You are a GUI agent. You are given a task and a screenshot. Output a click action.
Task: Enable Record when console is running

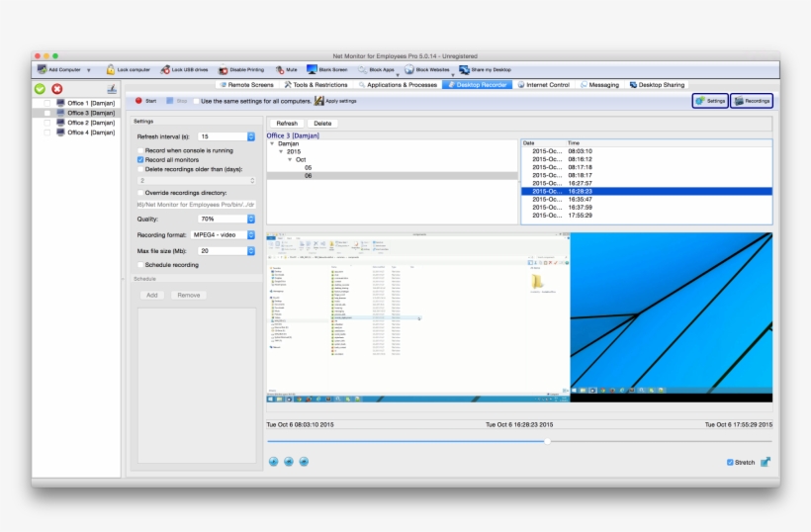click(140, 150)
